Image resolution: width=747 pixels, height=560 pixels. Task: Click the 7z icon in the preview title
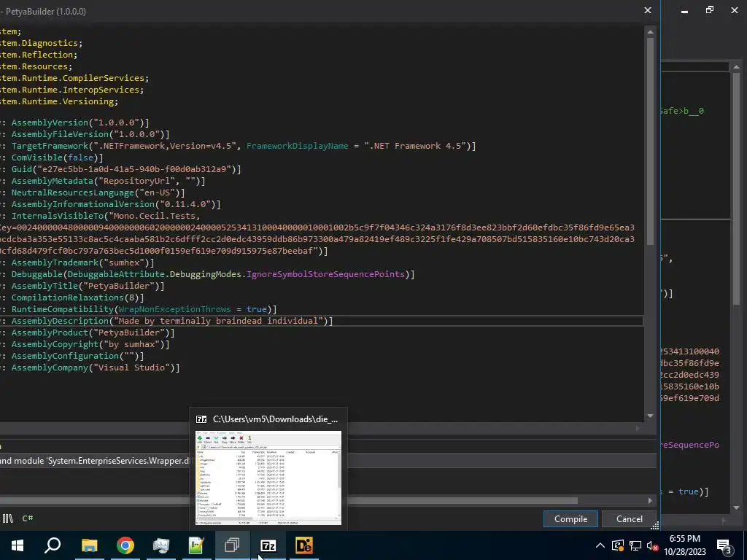(x=201, y=419)
